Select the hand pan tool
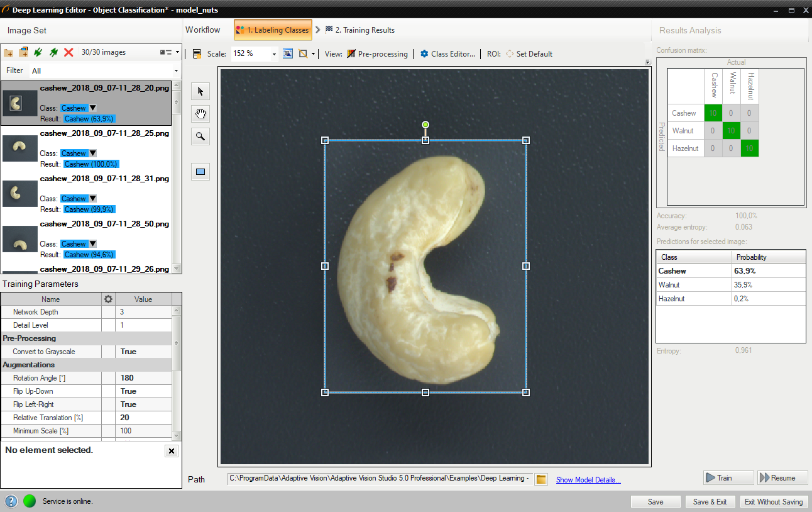Viewport: 812px width, 512px height. pos(200,114)
